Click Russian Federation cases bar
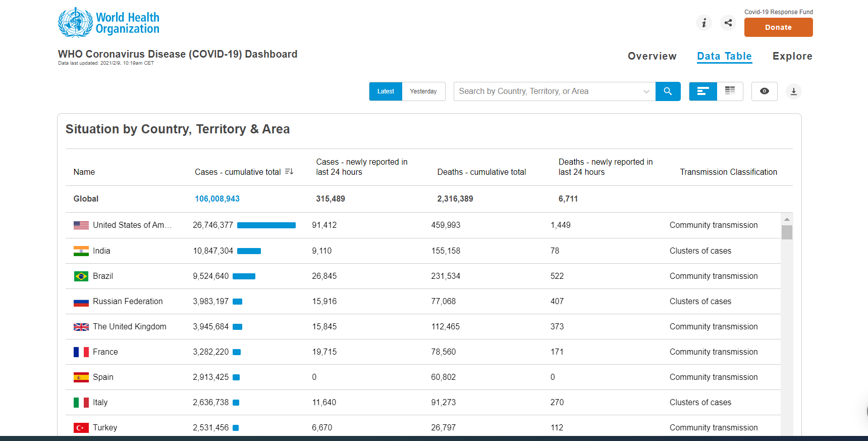868x441 pixels. (237, 302)
